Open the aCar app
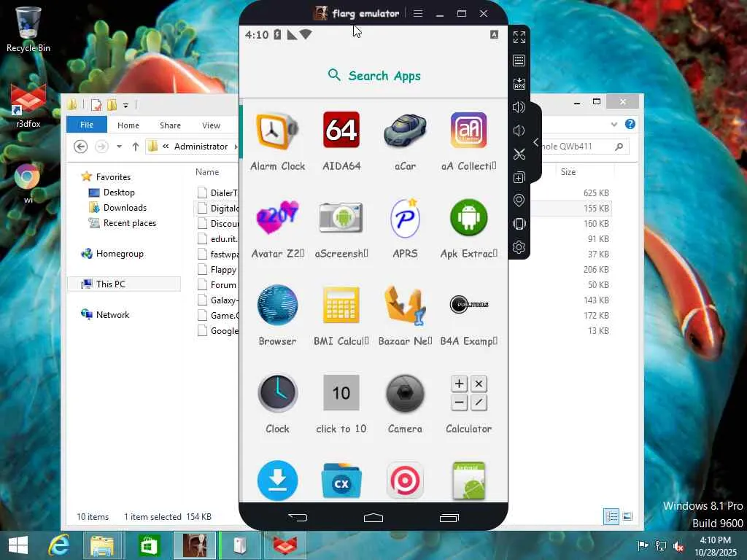 pyautogui.click(x=405, y=131)
